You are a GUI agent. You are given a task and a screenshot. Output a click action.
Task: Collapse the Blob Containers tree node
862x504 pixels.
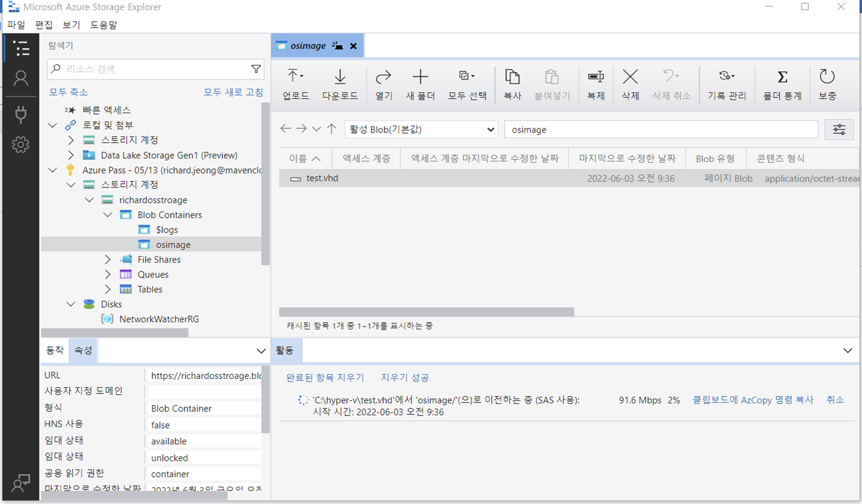pos(108,215)
